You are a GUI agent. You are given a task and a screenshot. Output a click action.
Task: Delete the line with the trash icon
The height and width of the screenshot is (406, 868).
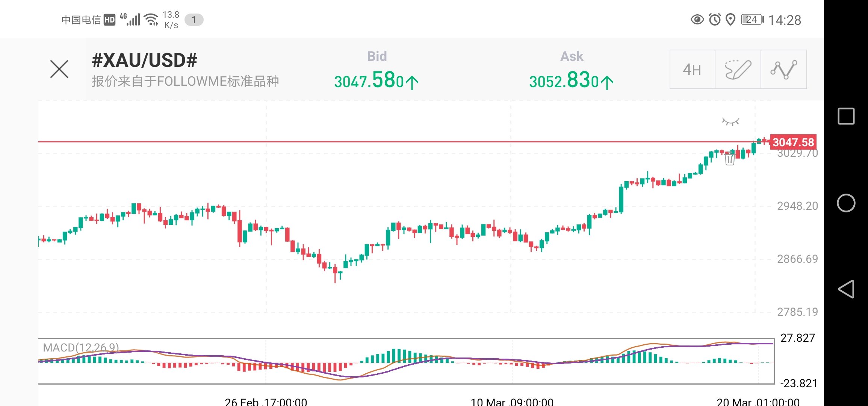click(729, 159)
